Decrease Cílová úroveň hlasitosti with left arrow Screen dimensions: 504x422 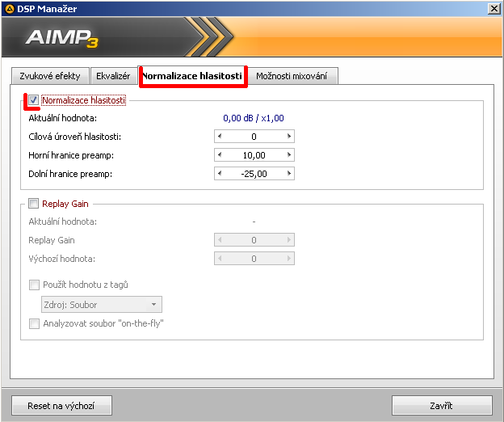tap(220, 136)
